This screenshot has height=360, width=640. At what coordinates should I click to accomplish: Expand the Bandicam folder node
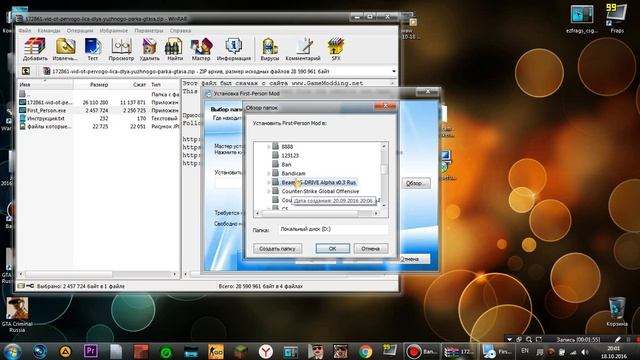point(269,173)
